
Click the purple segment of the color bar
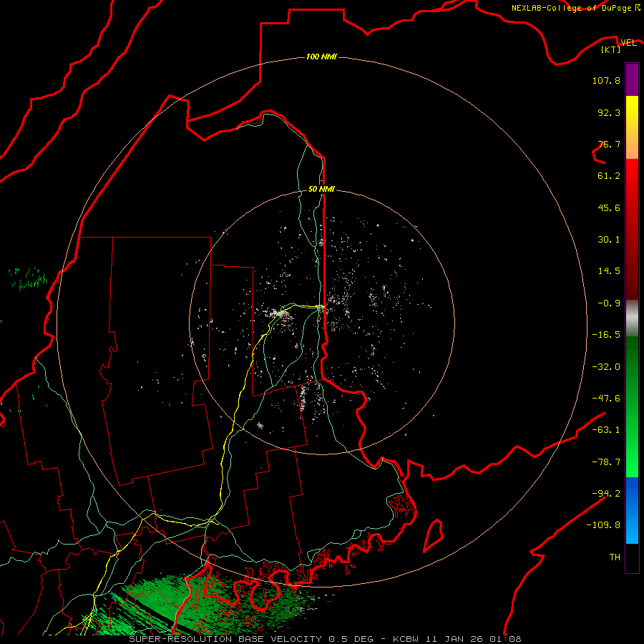[x=632, y=79]
